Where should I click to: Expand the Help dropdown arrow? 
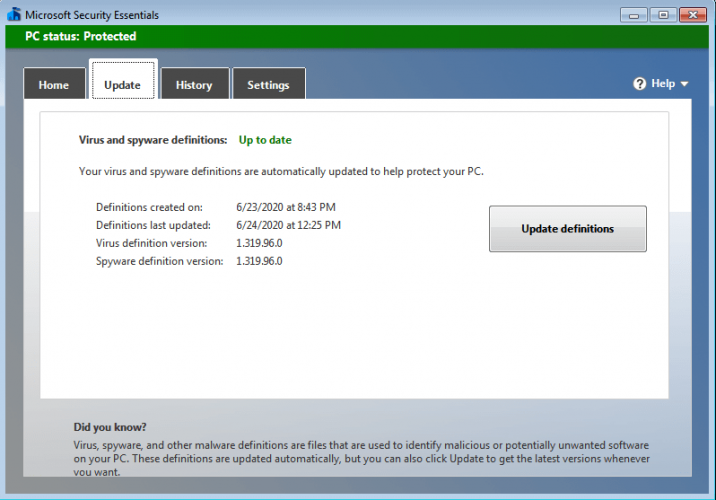684,84
